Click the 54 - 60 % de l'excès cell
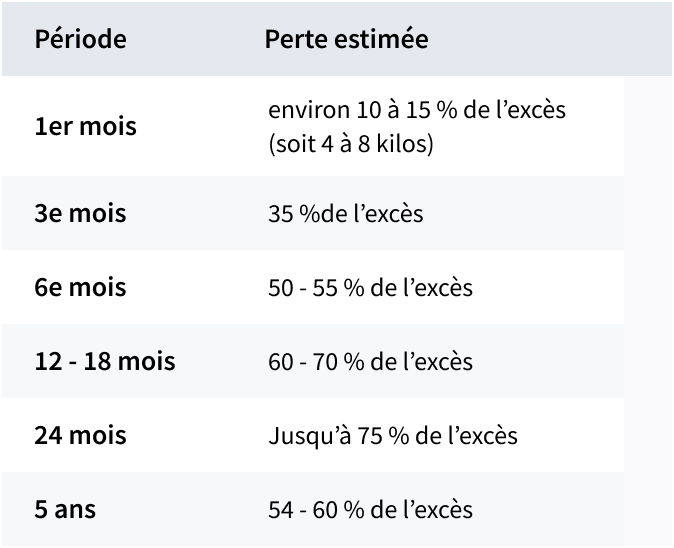674x548 pixels. 371,509
